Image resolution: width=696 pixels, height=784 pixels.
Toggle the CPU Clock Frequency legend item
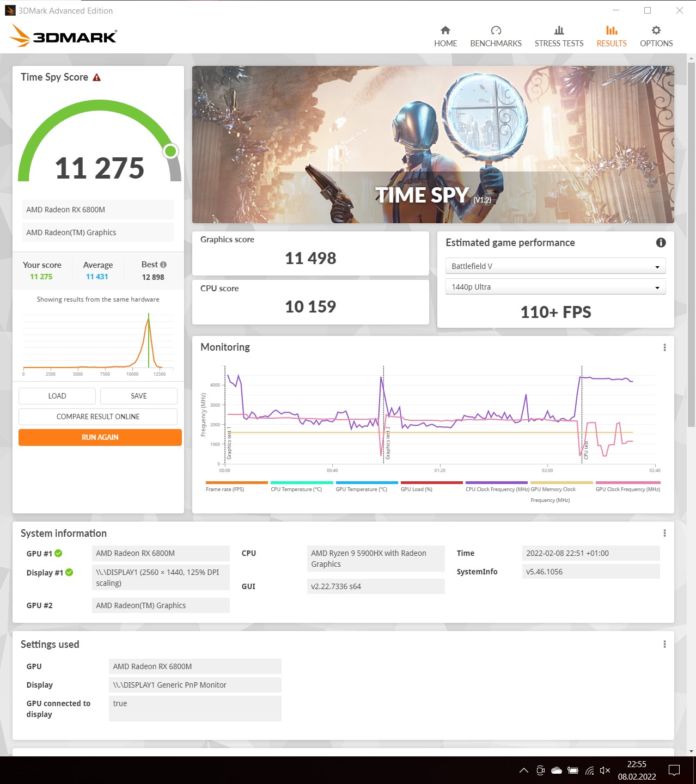click(x=497, y=486)
